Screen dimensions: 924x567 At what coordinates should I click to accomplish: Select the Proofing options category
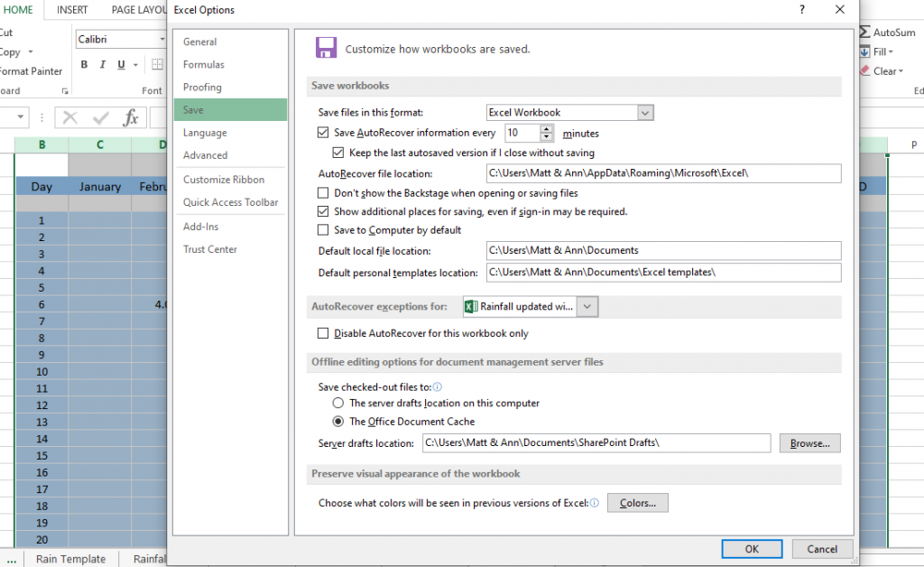click(x=230, y=88)
